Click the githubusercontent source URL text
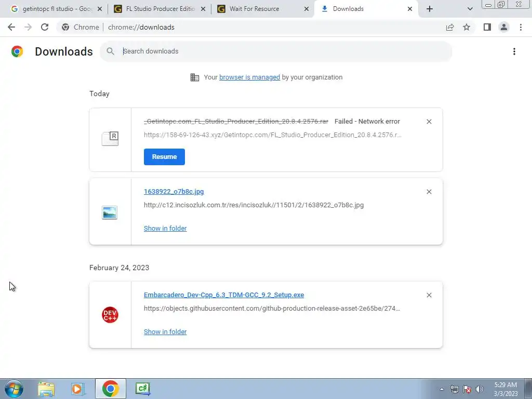Image resolution: width=532 pixels, height=399 pixels. tap(272, 309)
